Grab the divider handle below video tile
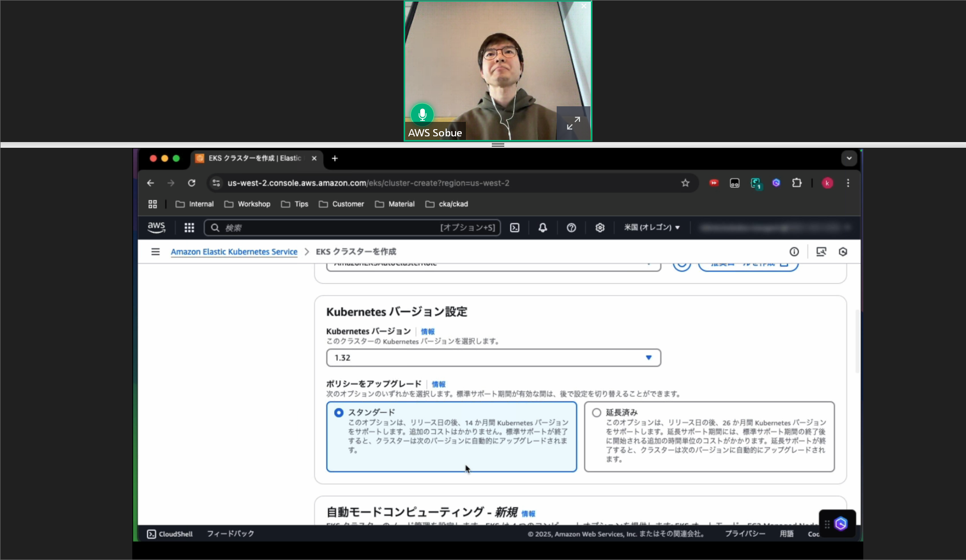The height and width of the screenshot is (560, 966). coord(498,145)
